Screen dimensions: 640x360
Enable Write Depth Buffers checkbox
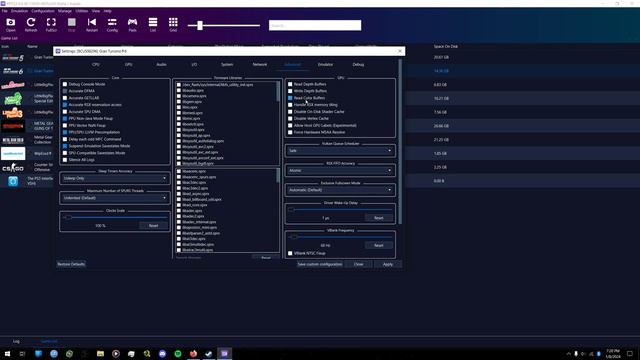pyautogui.click(x=290, y=91)
